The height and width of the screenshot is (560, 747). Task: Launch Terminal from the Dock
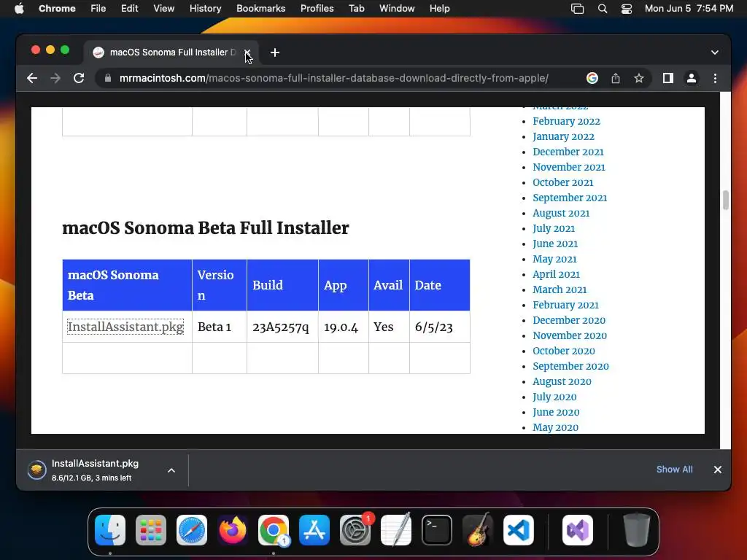(437, 530)
